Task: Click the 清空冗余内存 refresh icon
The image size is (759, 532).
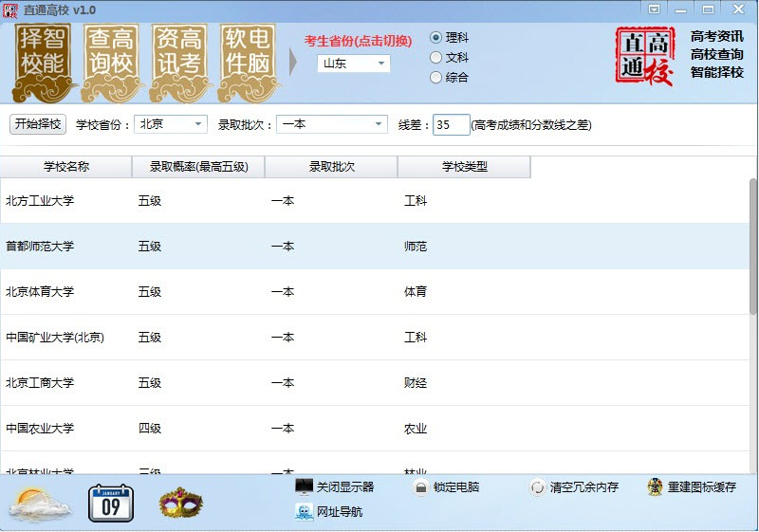Action: point(537,487)
